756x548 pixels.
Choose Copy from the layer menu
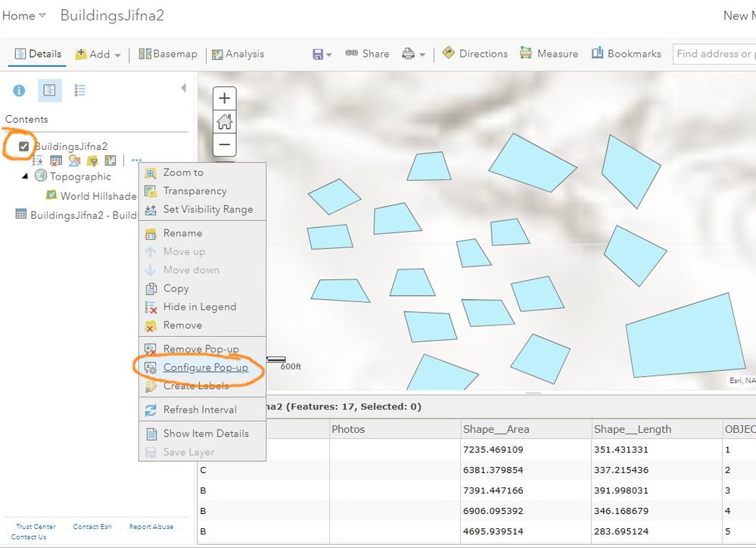pos(202,288)
